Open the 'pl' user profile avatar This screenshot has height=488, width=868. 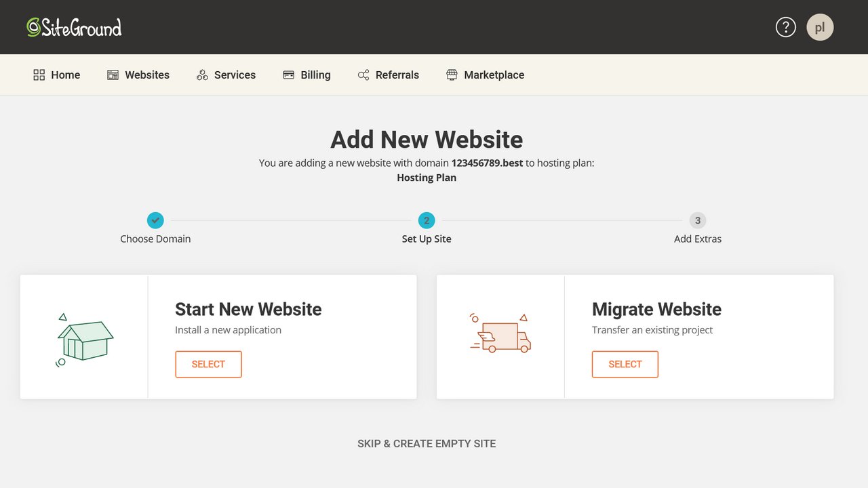point(819,27)
